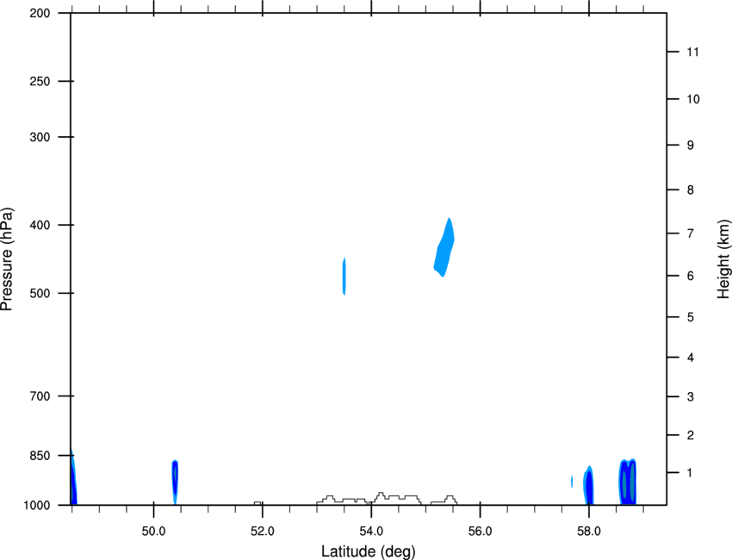Click the 2 km height label
This screenshot has width=732, height=560.
click(691, 435)
